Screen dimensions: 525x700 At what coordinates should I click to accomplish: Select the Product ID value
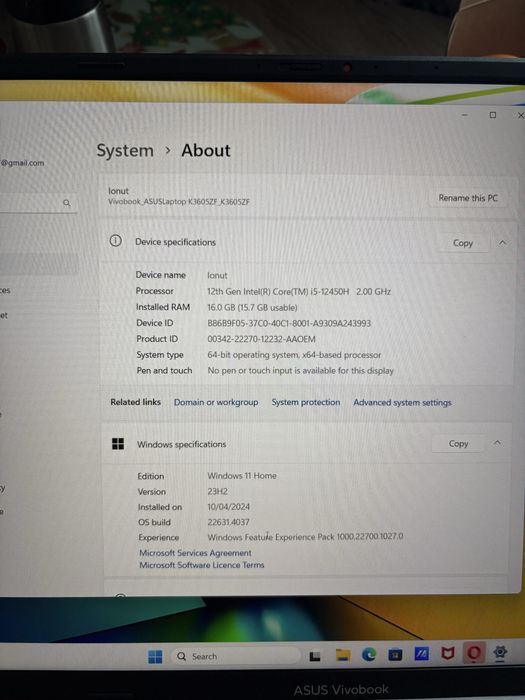pos(261,339)
